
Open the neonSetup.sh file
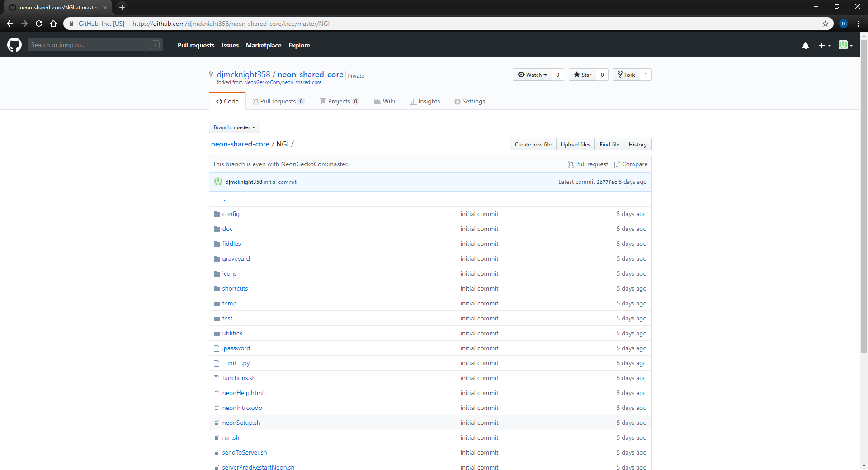241,423
